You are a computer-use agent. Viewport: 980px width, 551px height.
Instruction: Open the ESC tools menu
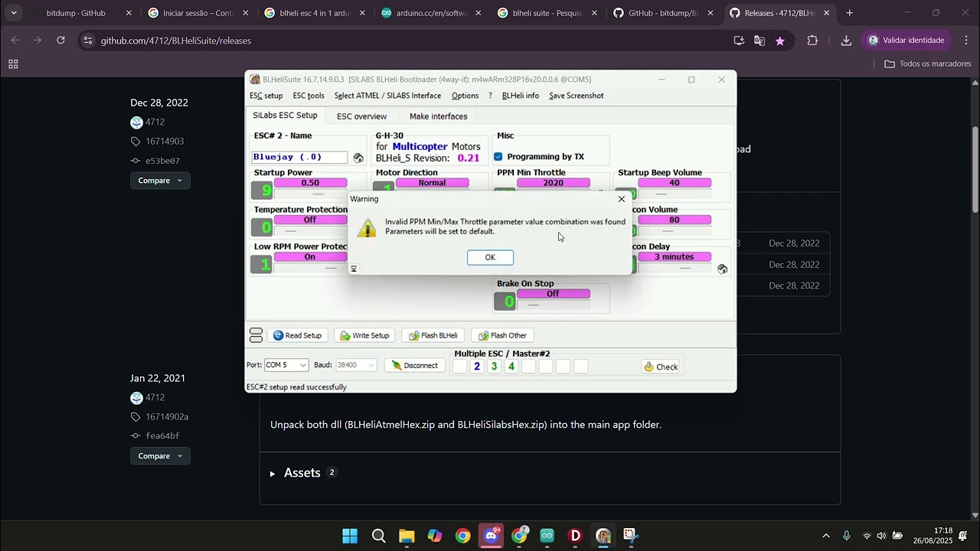309,96
